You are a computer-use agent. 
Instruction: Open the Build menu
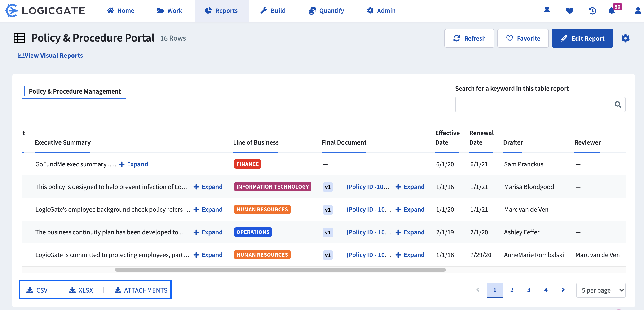(x=273, y=10)
